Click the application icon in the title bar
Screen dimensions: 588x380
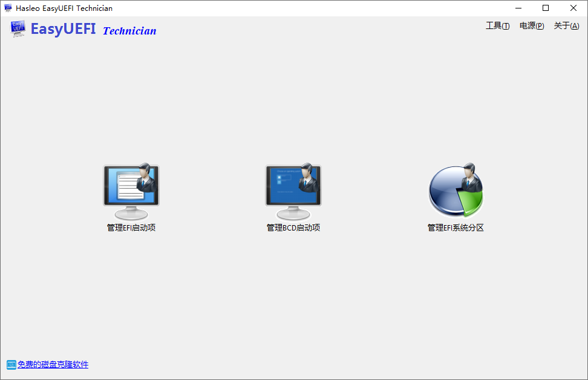tap(7, 8)
